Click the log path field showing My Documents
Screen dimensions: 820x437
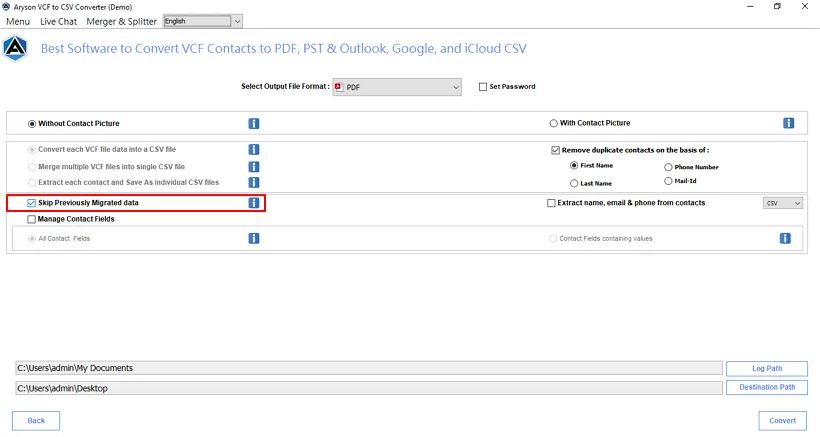369,368
